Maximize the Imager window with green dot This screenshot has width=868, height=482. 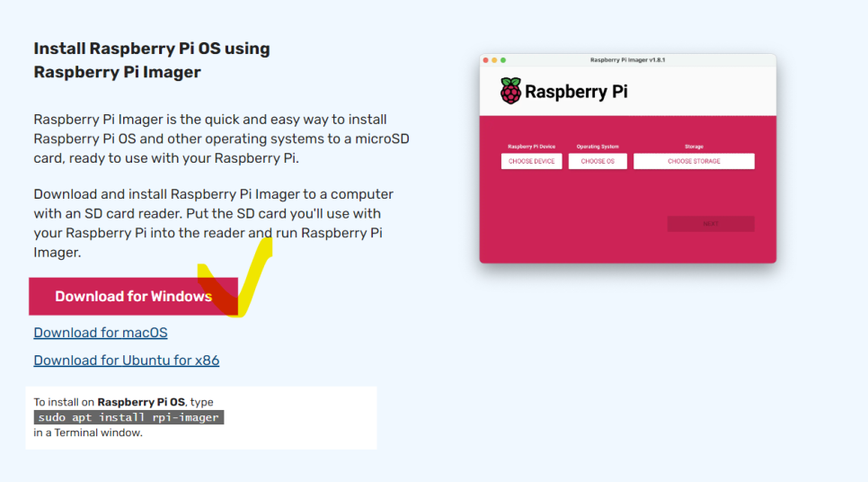click(x=503, y=60)
